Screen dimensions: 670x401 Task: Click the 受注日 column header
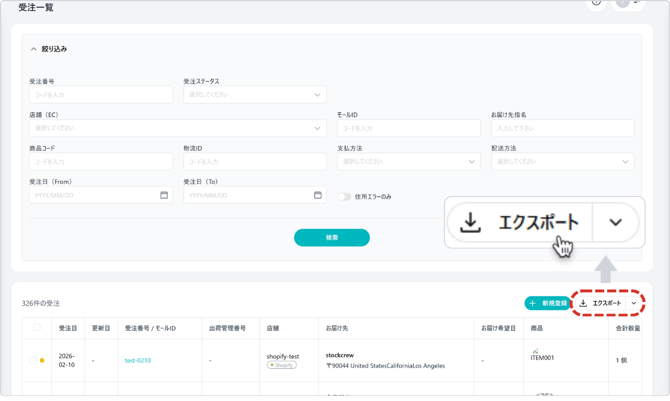coord(67,328)
